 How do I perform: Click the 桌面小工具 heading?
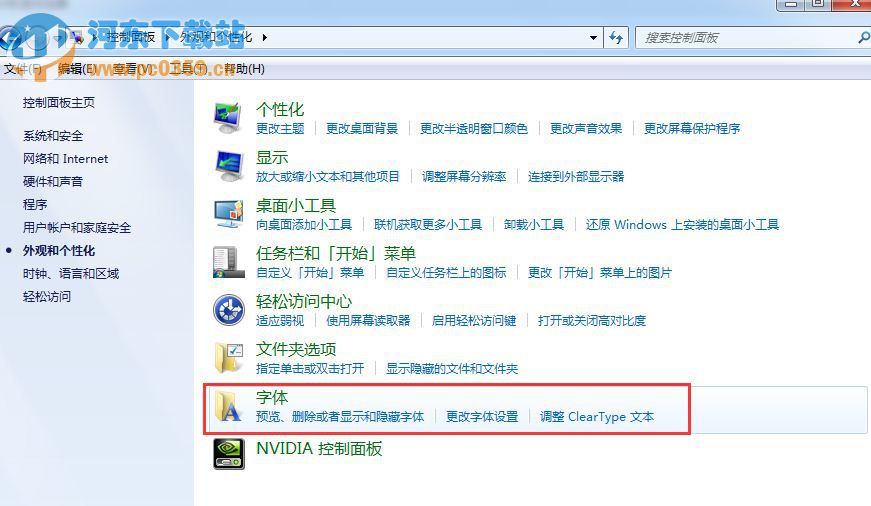296,206
